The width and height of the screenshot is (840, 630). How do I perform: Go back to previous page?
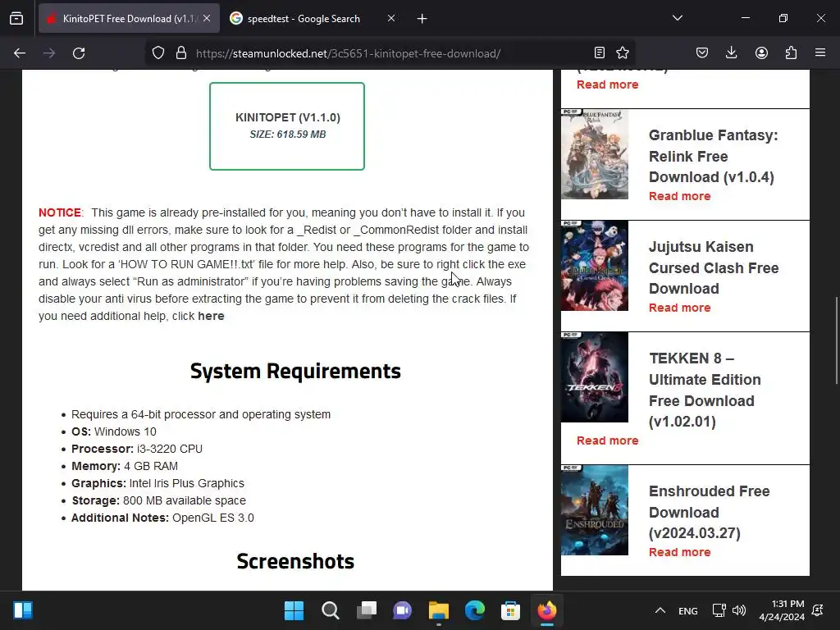pos(20,53)
